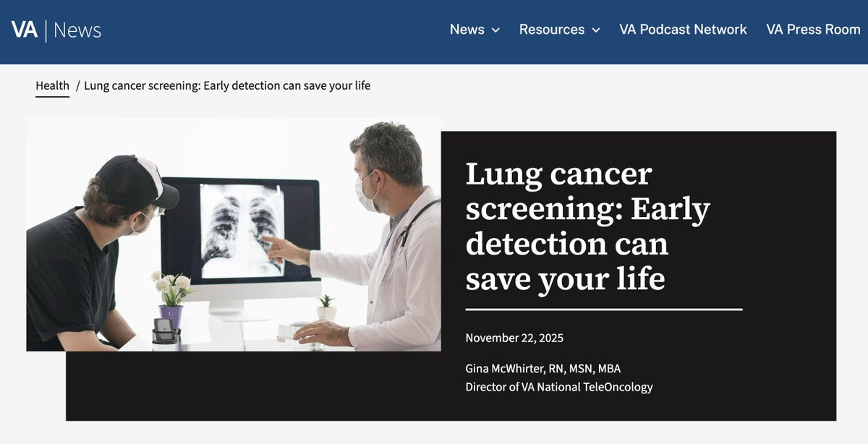This screenshot has width=868, height=444.
Task: Click the VA logo in header
Action: 24,30
